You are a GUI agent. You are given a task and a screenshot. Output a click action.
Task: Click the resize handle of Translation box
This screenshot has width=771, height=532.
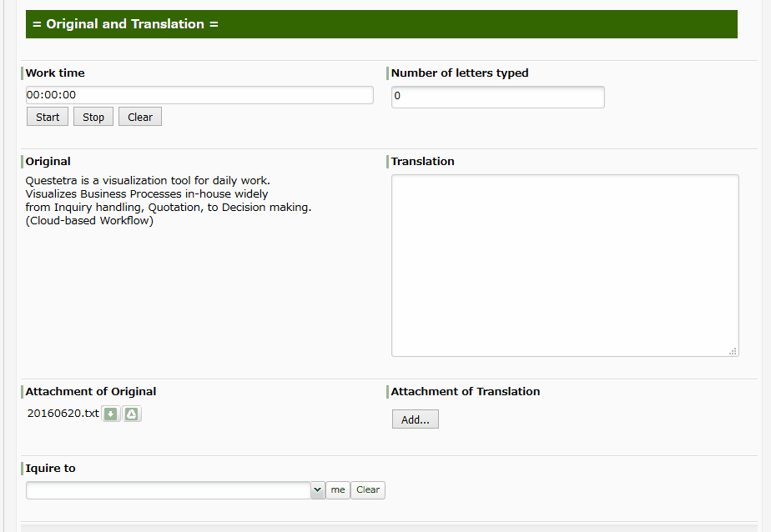click(x=733, y=352)
